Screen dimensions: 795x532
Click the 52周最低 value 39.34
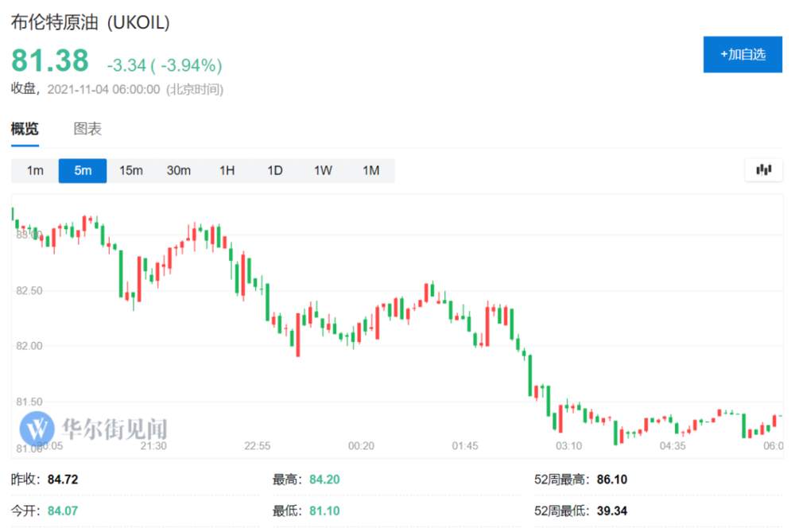612,511
